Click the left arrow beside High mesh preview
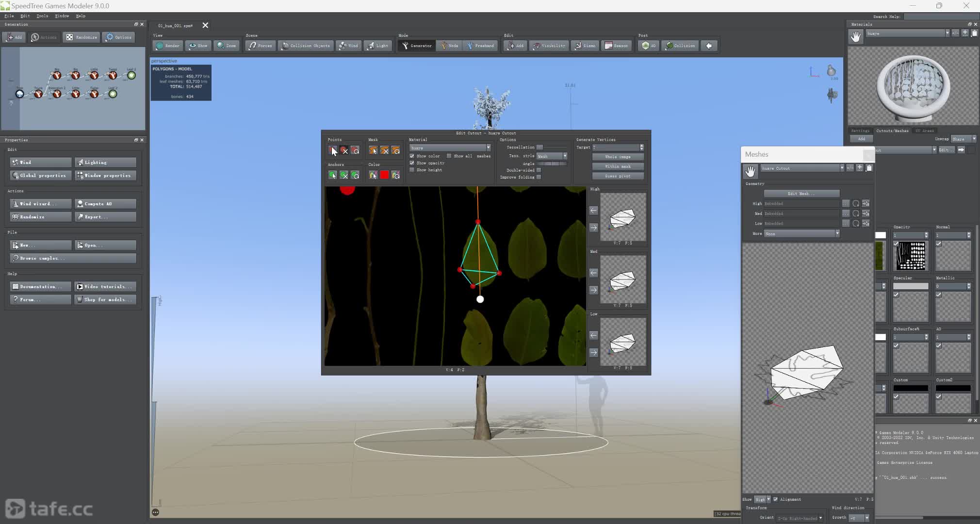Viewport: 980px width, 524px height. pos(593,210)
